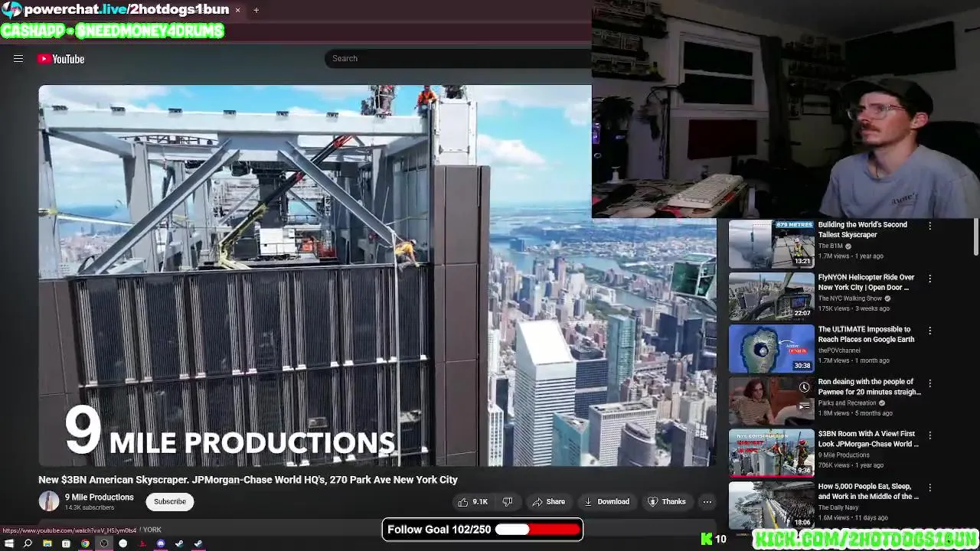The height and width of the screenshot is (551, 980).
Task: Open the Ron dealing with people of Pawnee video
Action: pyautogui.click(x=869, y=386)
